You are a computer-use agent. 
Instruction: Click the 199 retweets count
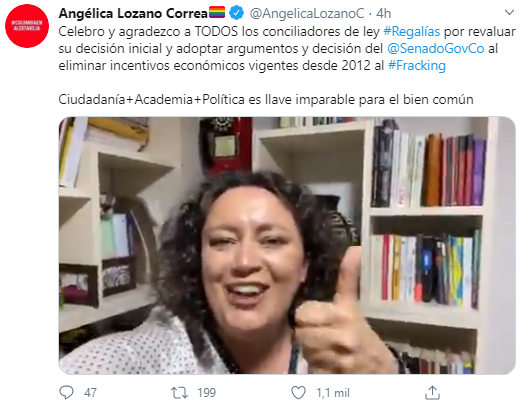coord(207,393)
